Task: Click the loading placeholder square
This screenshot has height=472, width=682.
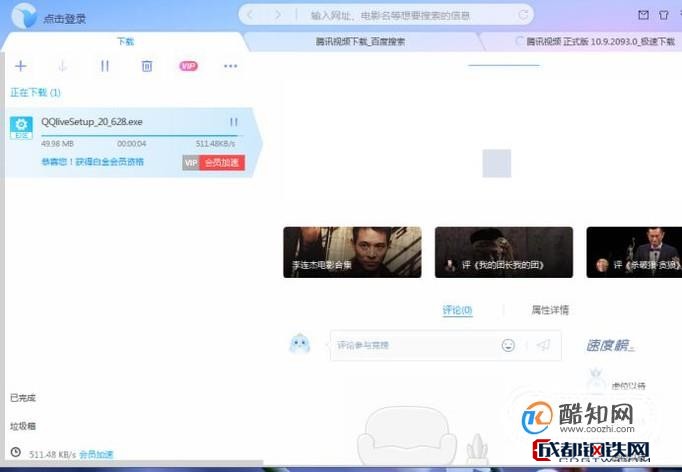Action: [496, 163]
